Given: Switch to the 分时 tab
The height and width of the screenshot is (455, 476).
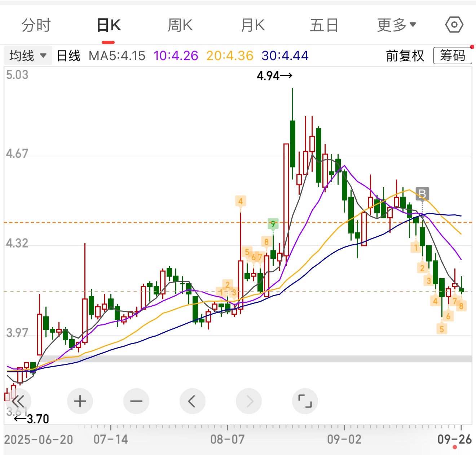Looking at the screenshot, I should (x=36, y=25).
